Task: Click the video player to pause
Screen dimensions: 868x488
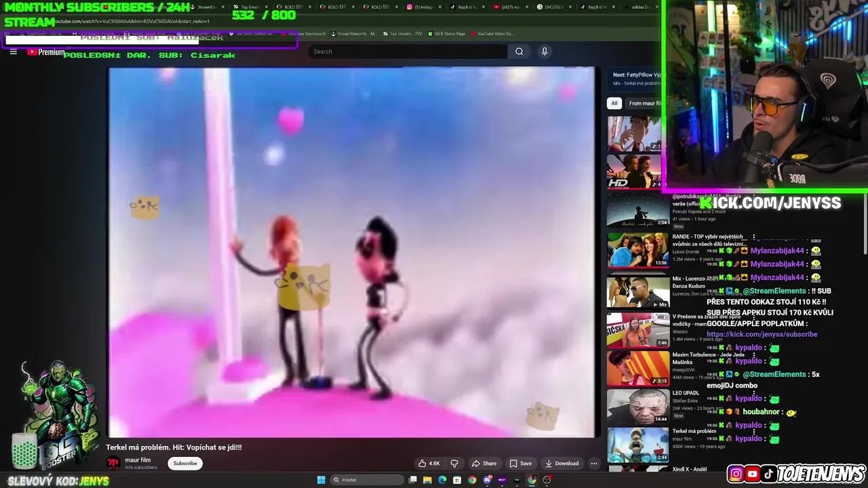Action: pyautogui.click(x=352, y=252)
